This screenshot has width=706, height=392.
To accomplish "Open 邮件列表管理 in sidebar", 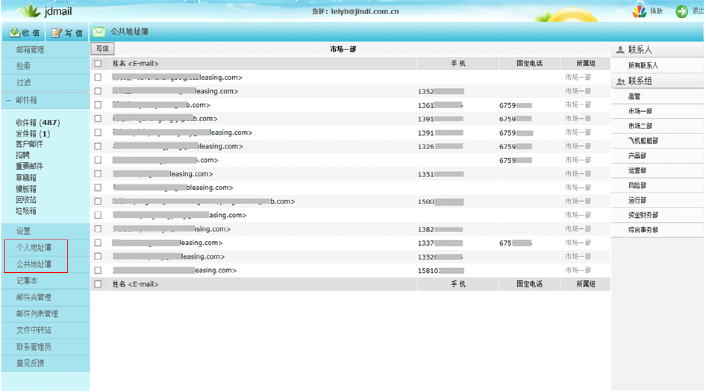I will 37,314.
